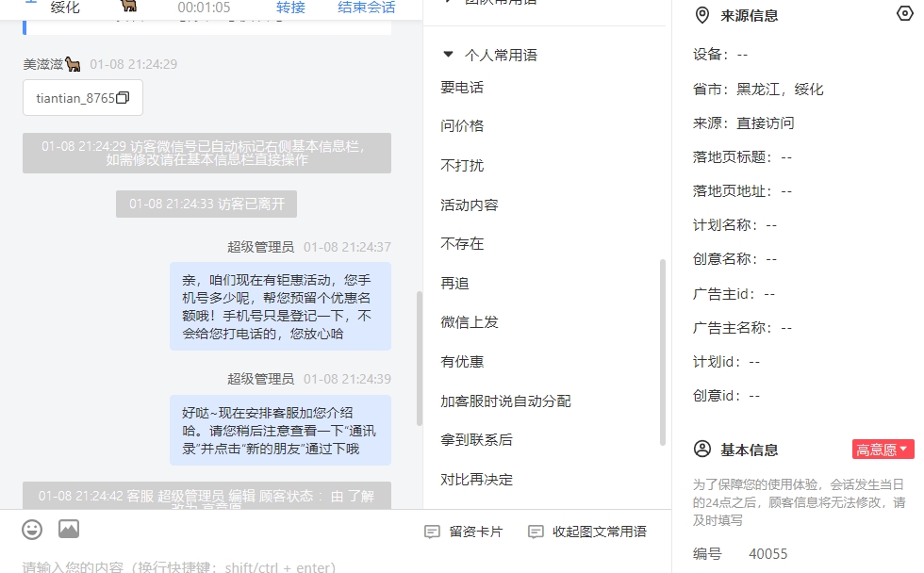924x573 pixels.
Task: Click the 省市 黑龙江 绥化 entry
Action: 758,90
